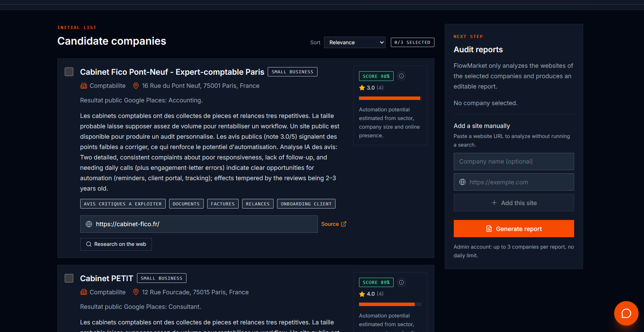
Task: Click the SMALL BUSINESS badge for Cabinet PETIT
Action: tap(162, 278)
